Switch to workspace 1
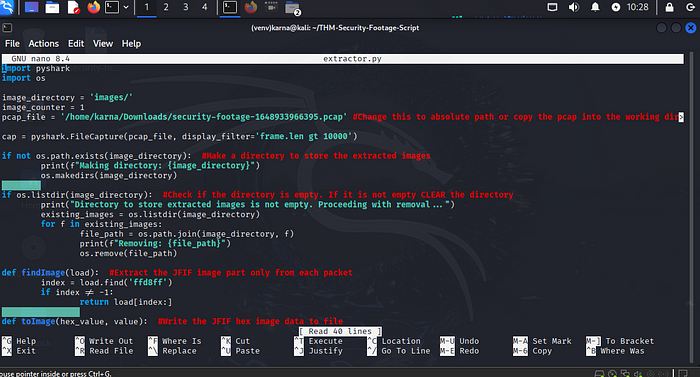 [x=146, y=7]
